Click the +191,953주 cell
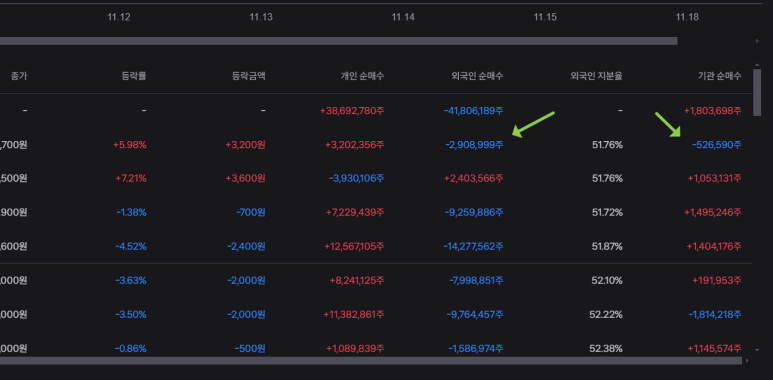The image size is (773, 380). 717,280
